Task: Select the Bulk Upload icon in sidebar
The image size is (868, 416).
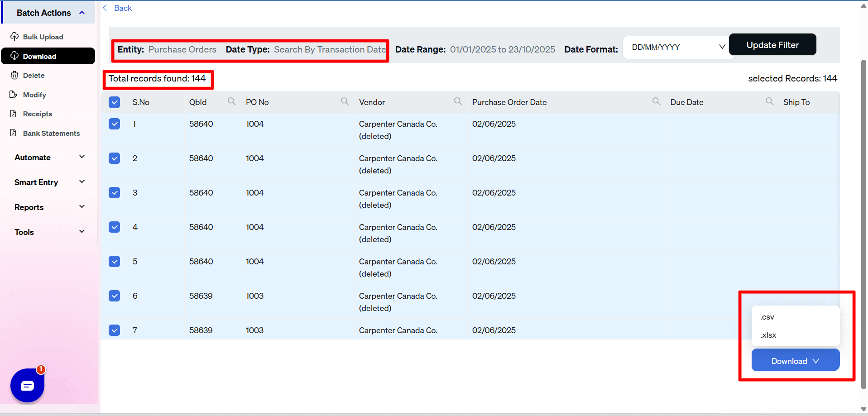Action: [x=14, y=37]
